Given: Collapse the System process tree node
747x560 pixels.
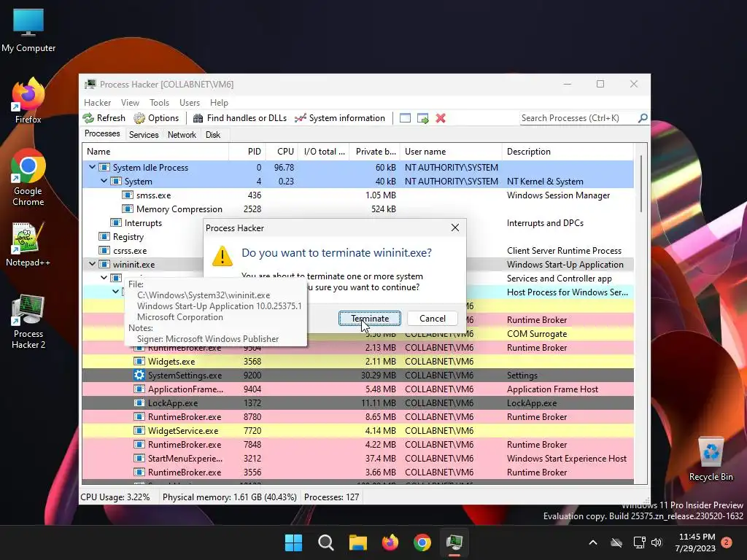Looking at the screenshot, I should [x=104, y=181].
